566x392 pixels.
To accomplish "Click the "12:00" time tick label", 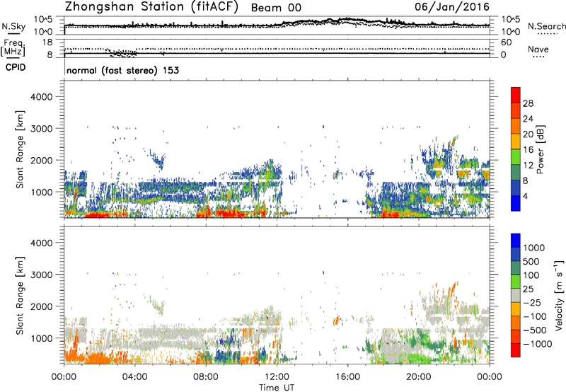I will 277,377.
